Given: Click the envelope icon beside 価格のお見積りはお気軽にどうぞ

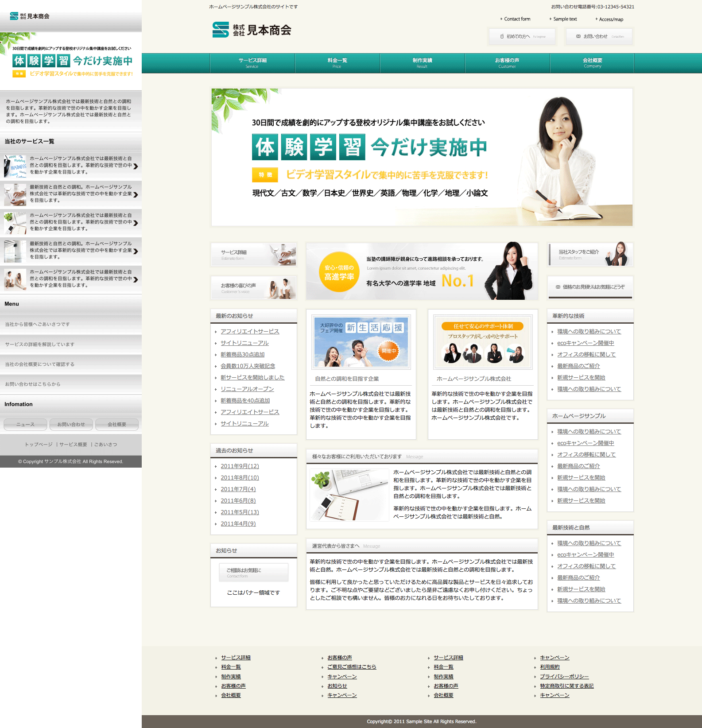Looking at the screenshot, I should [x=558, y=287].
